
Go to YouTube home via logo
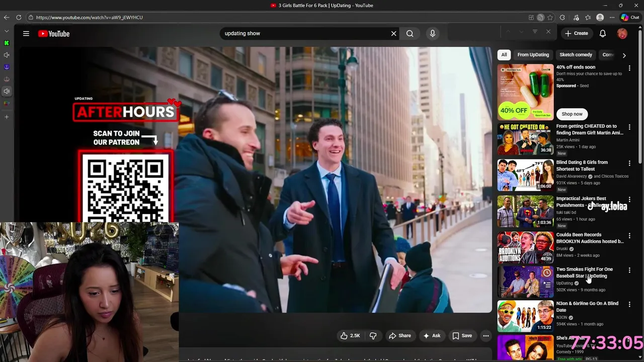coord(54,34)
